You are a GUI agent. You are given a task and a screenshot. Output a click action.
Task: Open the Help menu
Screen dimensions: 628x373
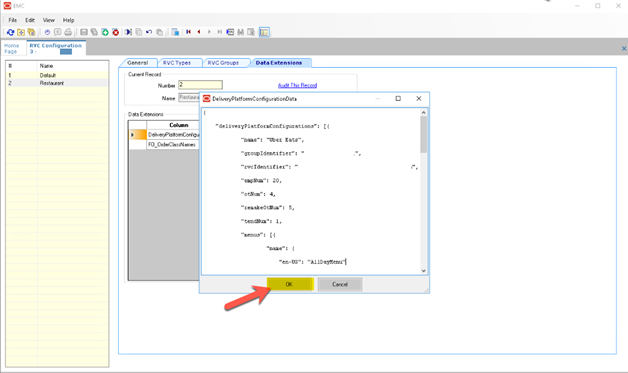(68, 20)
